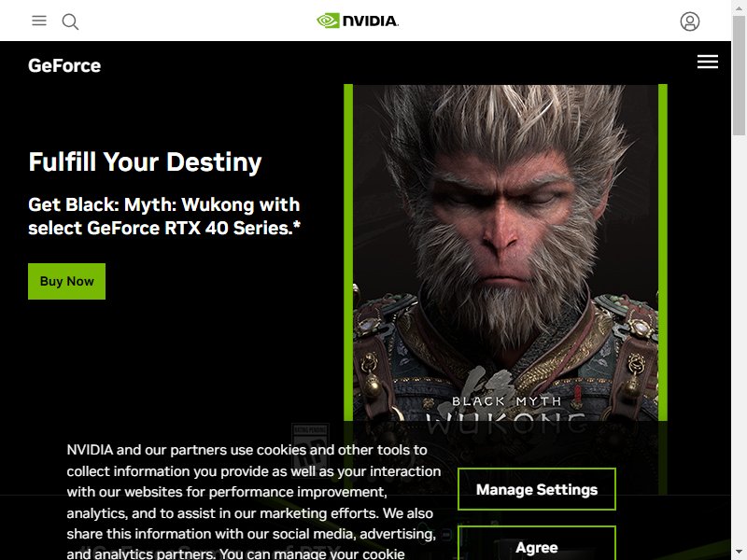The image size is (747, 560).
Task: Click the down arrow of the scrollbar
Action: (739, 553)
